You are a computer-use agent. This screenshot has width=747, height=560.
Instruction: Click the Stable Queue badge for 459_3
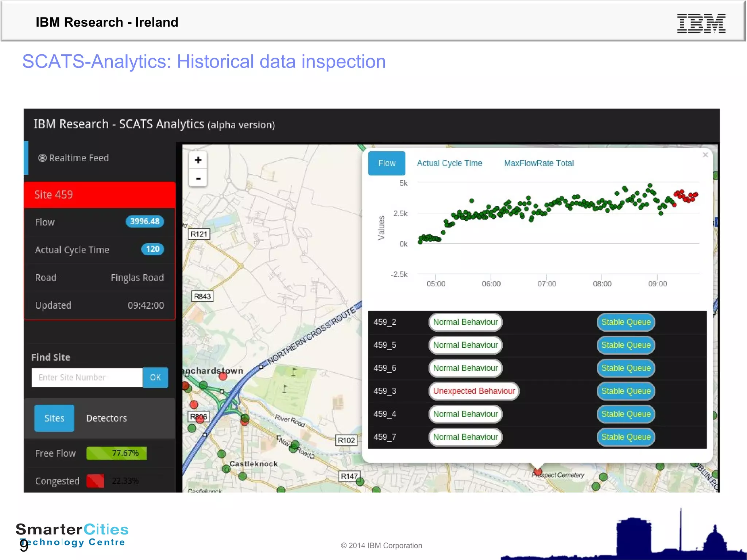pyautogui.click(x=626, y=391)
